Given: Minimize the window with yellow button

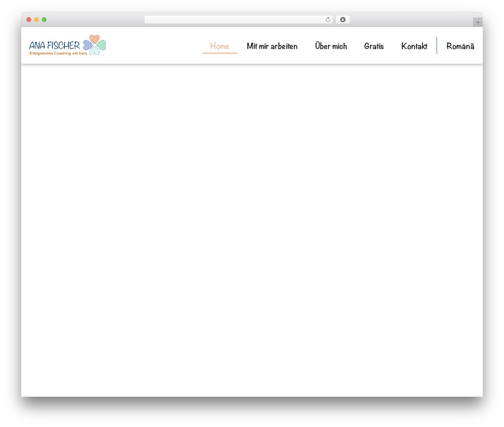Looking at the screenshot, I should coord(37,20).
